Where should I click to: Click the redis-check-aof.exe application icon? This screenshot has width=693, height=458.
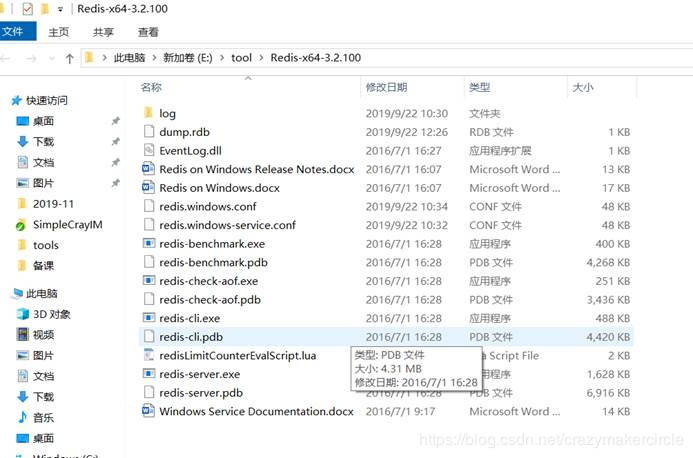coord(149,281)
